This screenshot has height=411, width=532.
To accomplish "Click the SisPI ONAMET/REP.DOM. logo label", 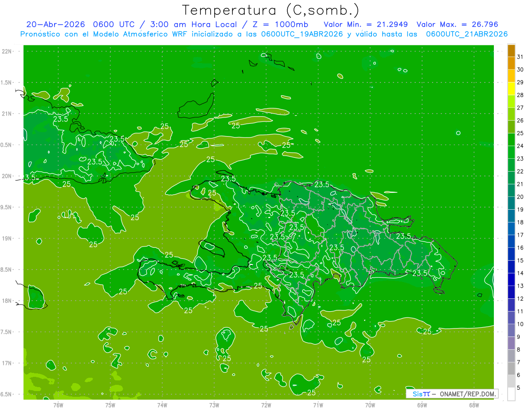I will pyautogui.click(x=452, y=394).
